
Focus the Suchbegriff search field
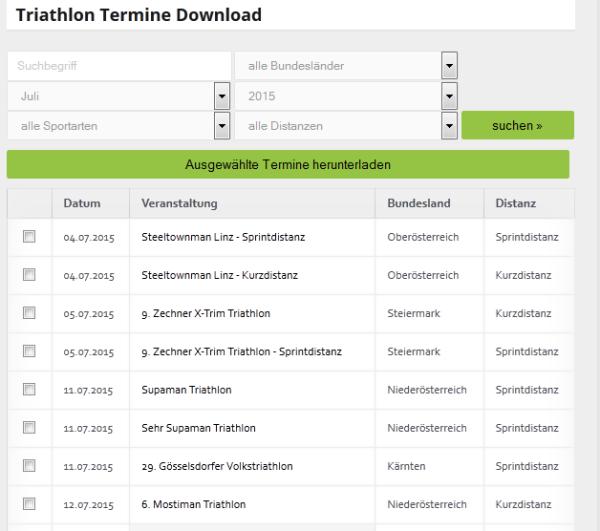tap(119, 66)
